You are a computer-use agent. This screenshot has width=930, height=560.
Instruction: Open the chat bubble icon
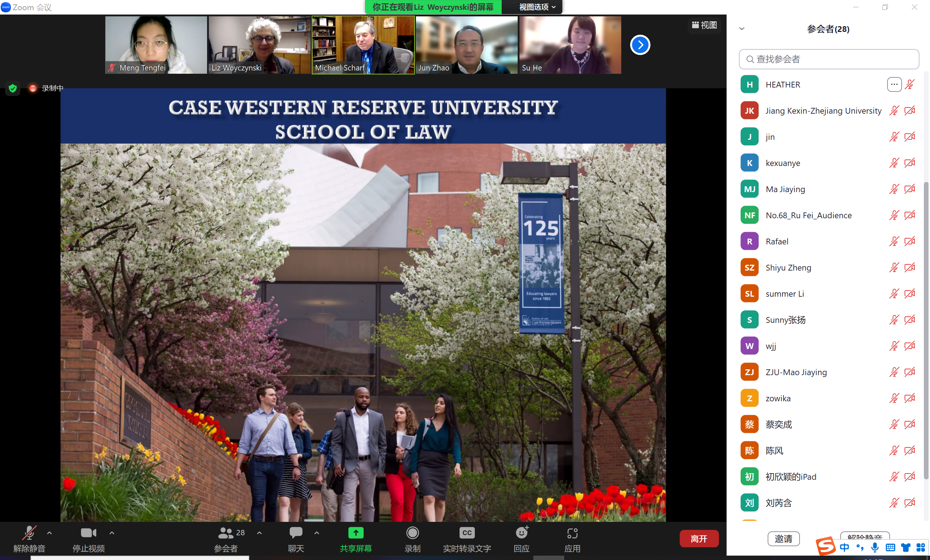(296, 533)
